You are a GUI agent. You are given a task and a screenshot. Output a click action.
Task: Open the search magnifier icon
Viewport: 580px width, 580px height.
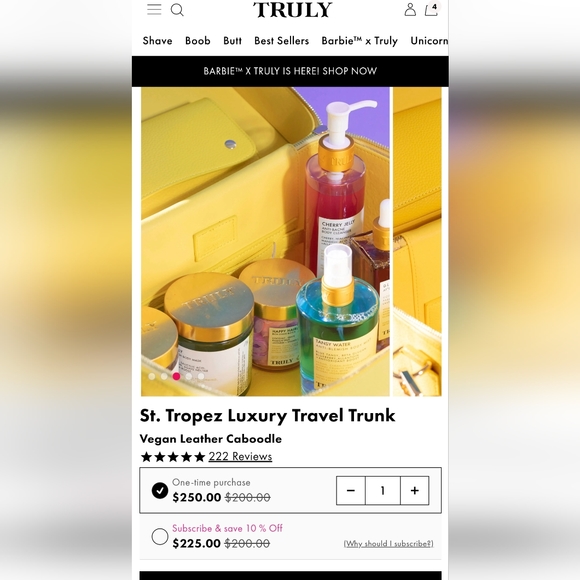177,10
